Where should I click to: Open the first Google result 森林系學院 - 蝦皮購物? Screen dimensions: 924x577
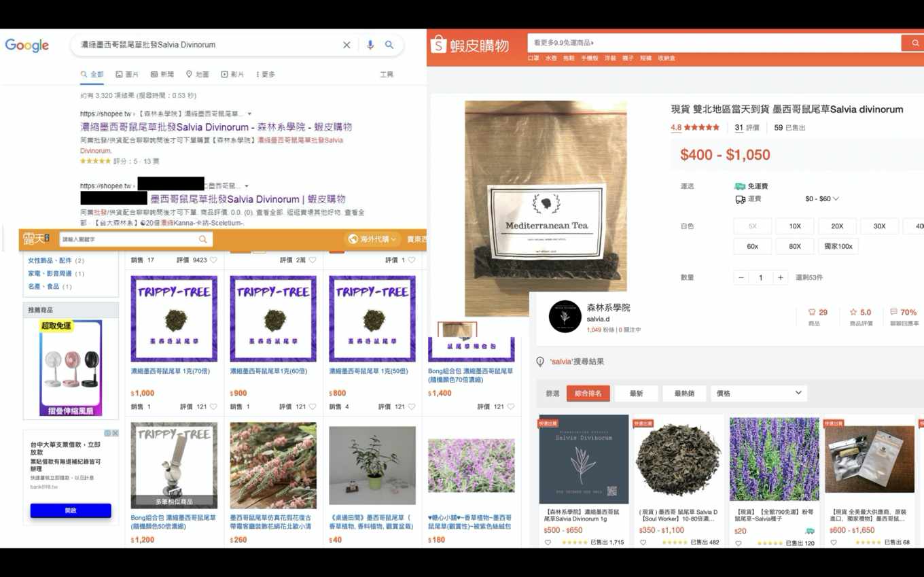(x=216, y=127)
